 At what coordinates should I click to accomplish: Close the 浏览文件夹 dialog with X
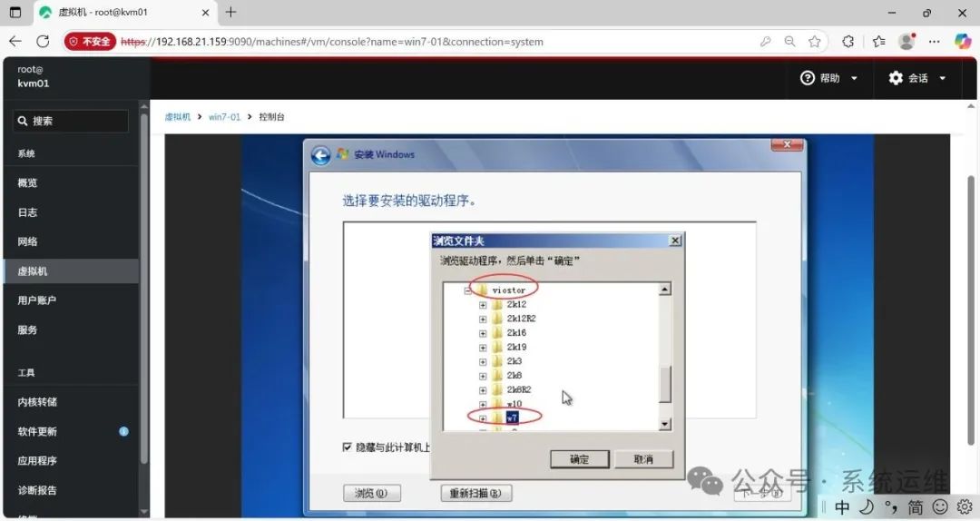[x=675, y=241]
